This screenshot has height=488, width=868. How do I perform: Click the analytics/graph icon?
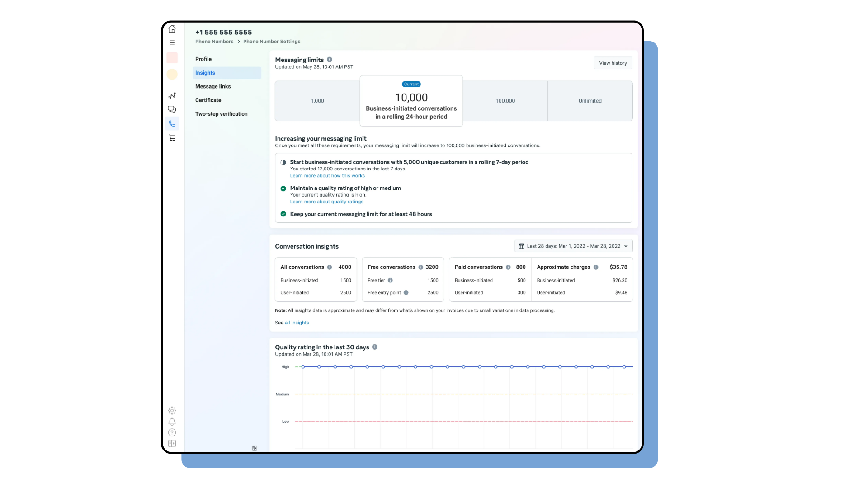pos(172,95)
